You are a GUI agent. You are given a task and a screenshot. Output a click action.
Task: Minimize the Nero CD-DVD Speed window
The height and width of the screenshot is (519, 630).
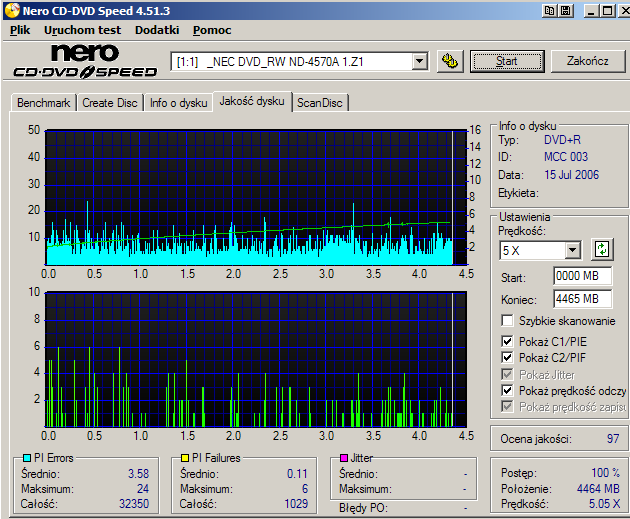coord(590,10)
